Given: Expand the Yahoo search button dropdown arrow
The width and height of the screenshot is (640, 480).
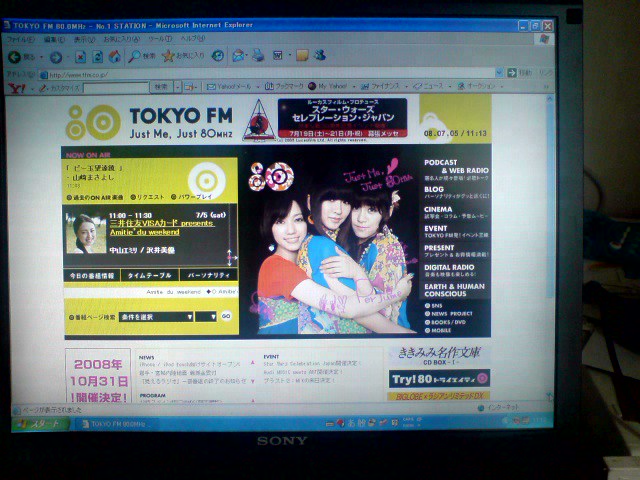Looking at the screenshot, I should tap(177, 87).
